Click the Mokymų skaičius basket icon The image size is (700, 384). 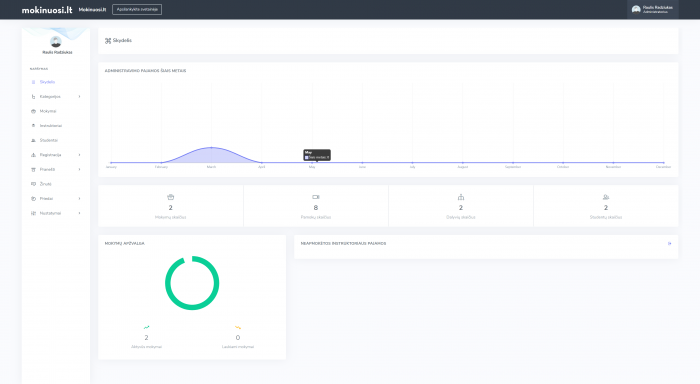(x=171, y=197)
